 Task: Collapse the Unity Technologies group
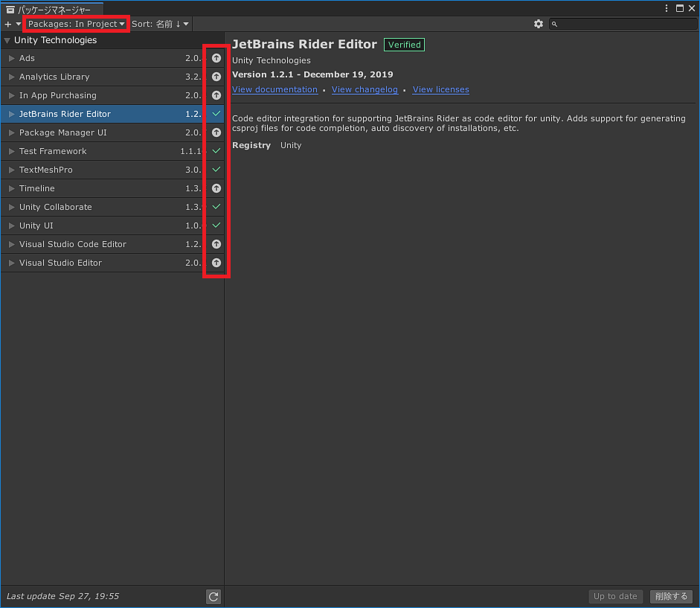(7, 41)
